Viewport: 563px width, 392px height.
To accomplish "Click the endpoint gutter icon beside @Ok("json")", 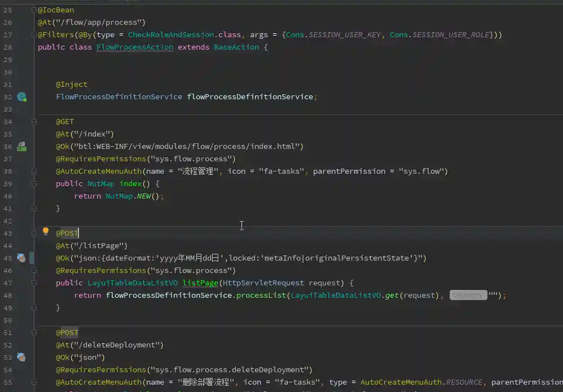I will (x=21, y=357).
